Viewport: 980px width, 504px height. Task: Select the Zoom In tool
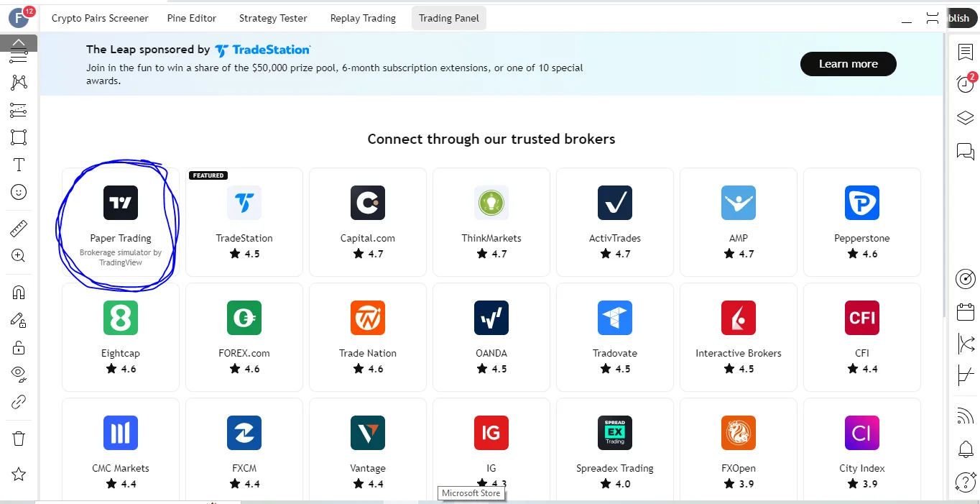(19, 255)
